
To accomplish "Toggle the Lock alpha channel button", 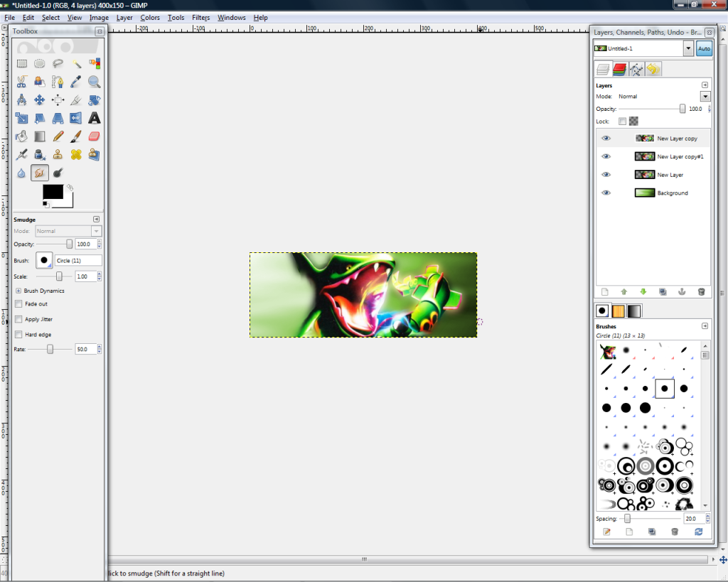I will click(x=633, y=121).
